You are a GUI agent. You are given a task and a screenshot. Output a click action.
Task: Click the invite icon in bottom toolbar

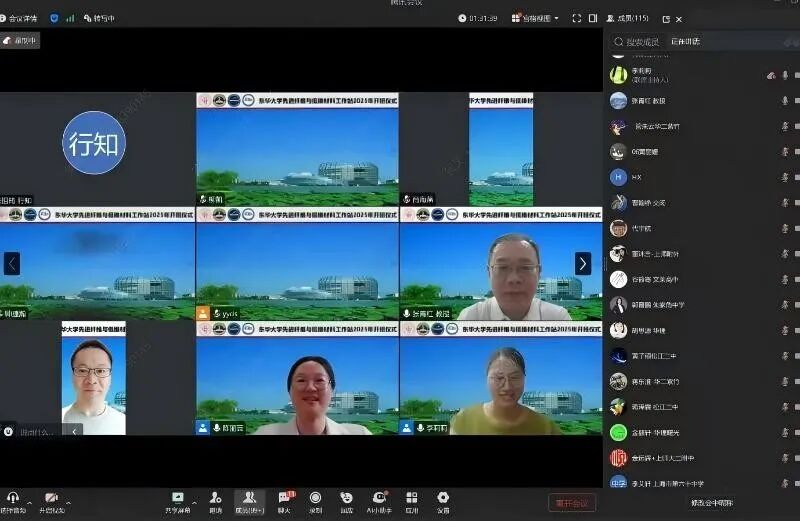coord(215,498)
